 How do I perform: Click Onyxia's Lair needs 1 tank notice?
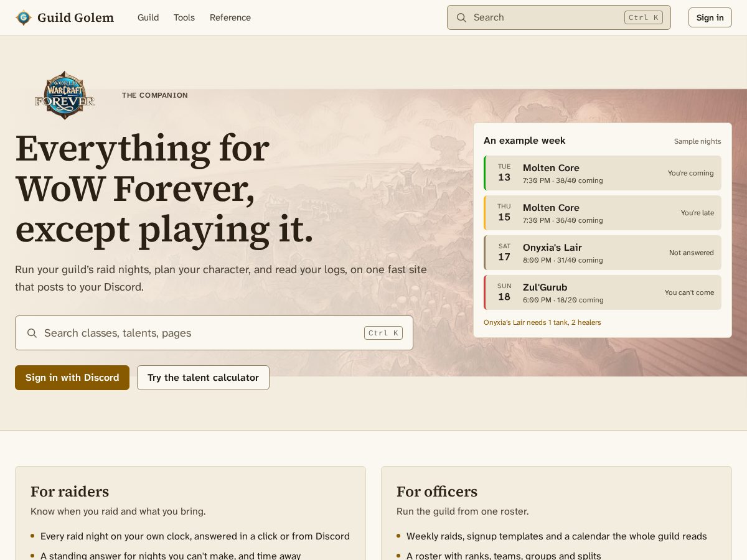(542, 322)
